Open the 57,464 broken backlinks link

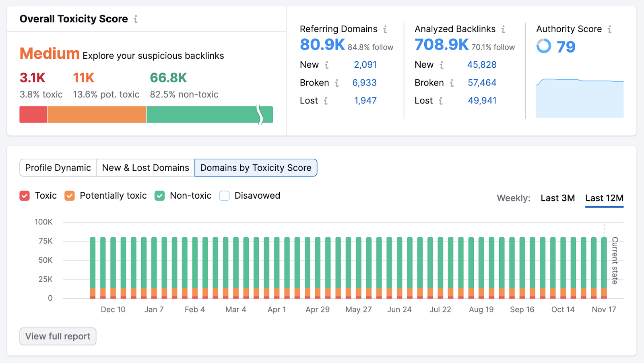tap(482, 83)
